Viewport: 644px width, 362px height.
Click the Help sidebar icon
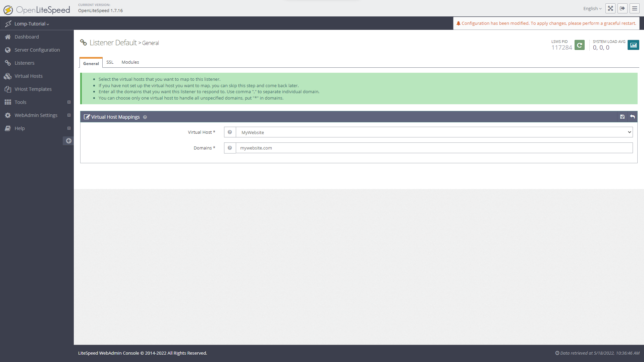pyautogui.click(x=8, y=128)
